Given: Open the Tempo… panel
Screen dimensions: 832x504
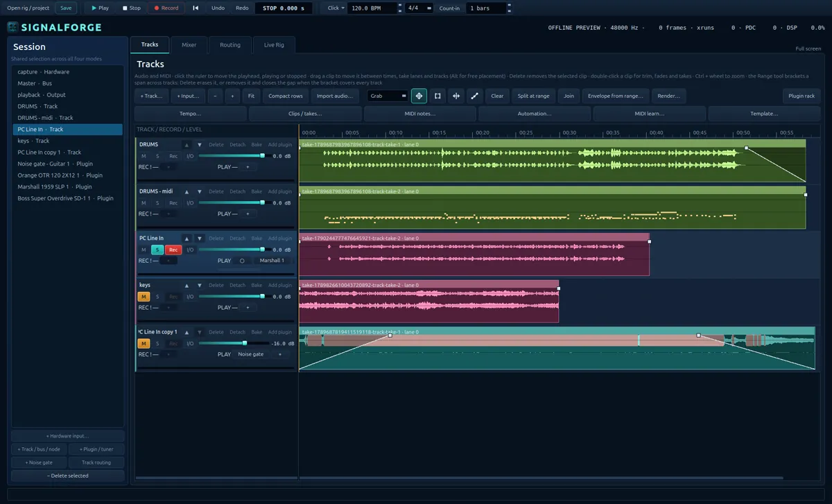Looking at the screenshot, I should click(190, 114).
